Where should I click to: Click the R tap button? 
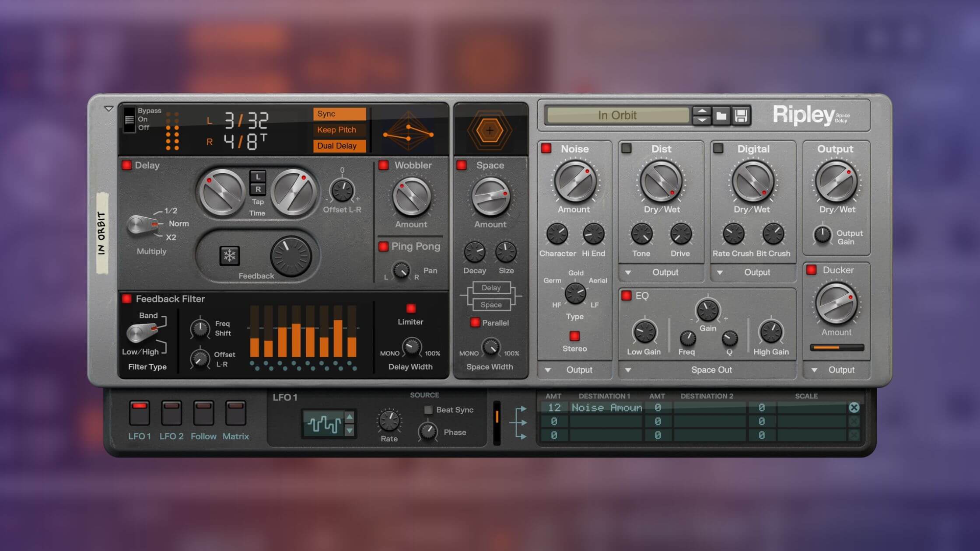(x=258, y=189)
